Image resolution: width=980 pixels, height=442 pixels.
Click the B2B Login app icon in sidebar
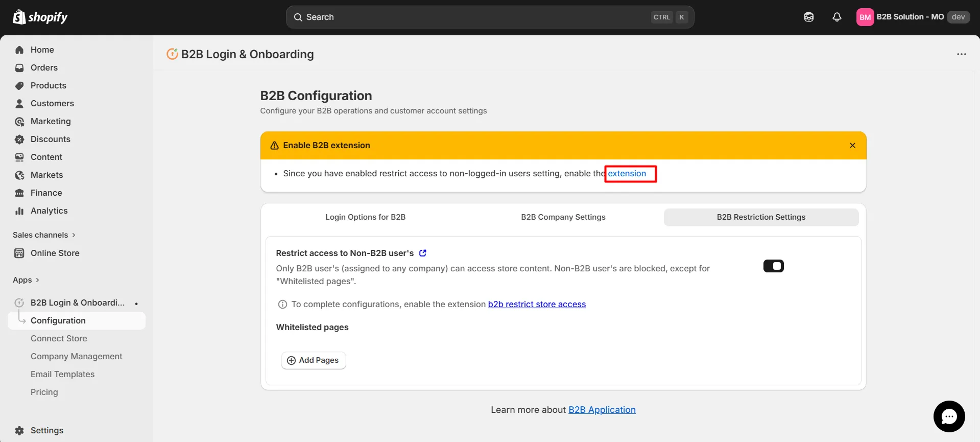tap(19, 303)
